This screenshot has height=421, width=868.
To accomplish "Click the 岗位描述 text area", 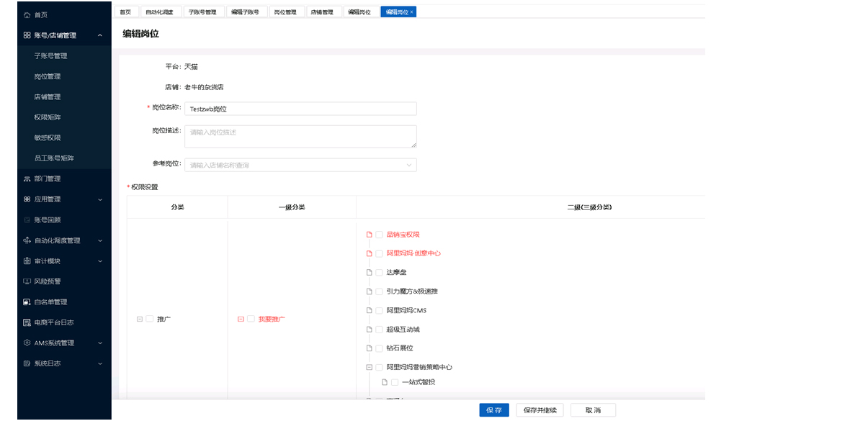I will tap(300, 136).
